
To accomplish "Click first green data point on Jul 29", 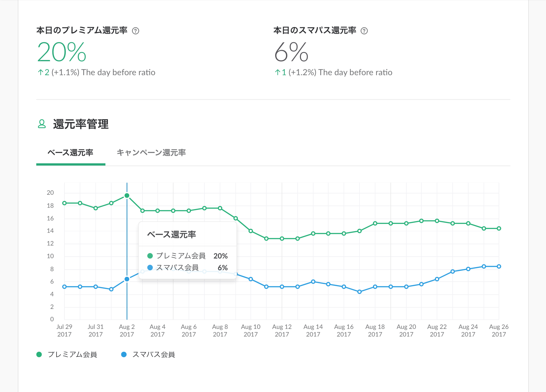I will pos(64,203).
